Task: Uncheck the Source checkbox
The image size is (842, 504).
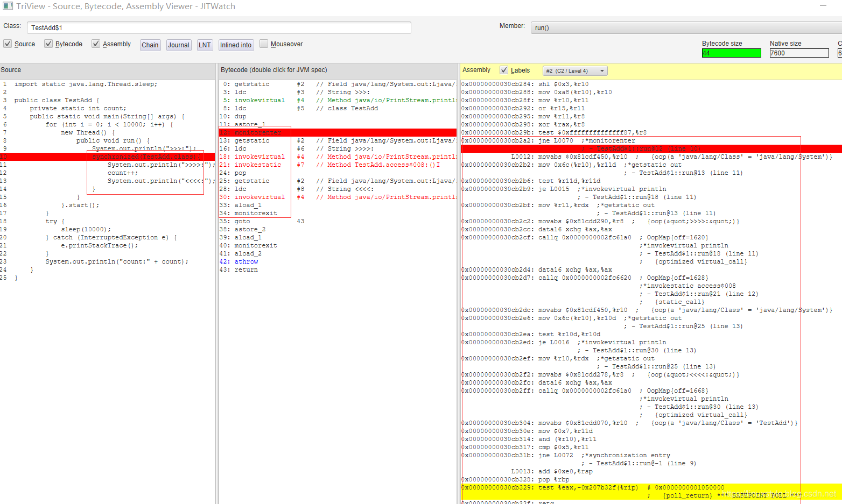Action: tap(8, 44)
